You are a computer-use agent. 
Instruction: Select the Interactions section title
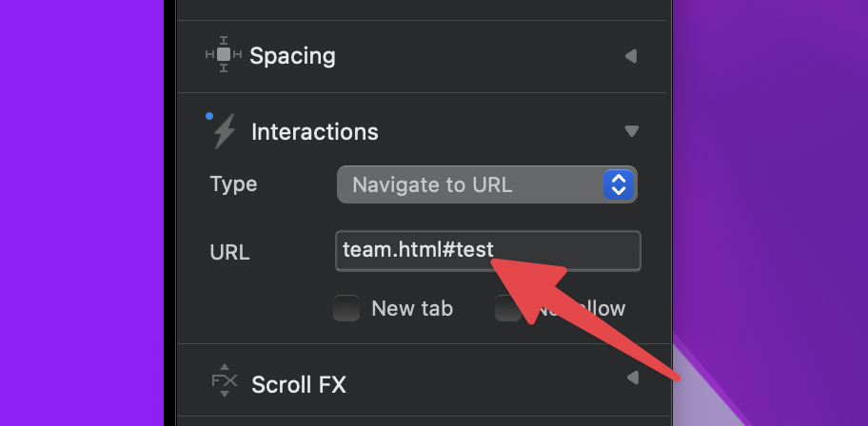314,132
